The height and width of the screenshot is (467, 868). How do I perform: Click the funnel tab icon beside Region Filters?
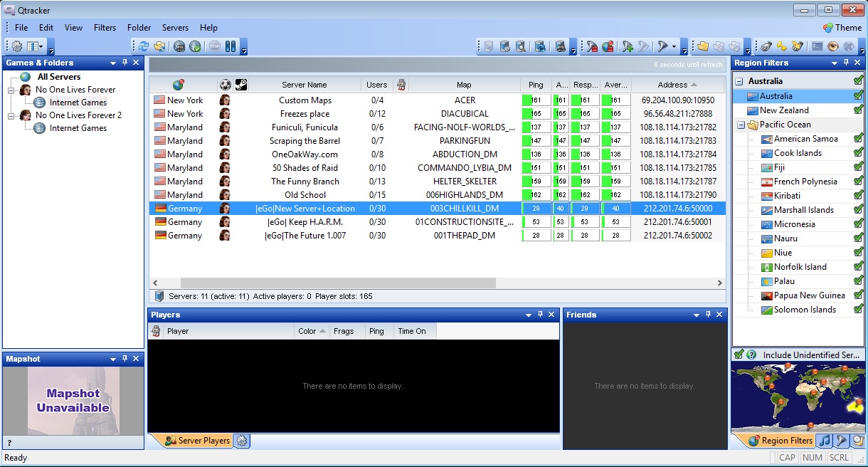click(x=840, y=441)
